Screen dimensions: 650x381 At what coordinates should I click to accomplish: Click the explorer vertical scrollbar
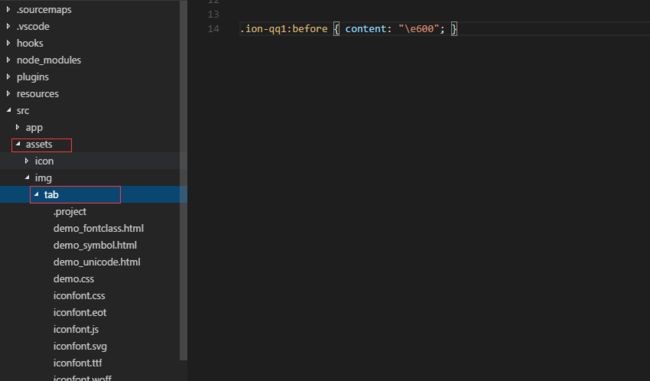[183, 180]
